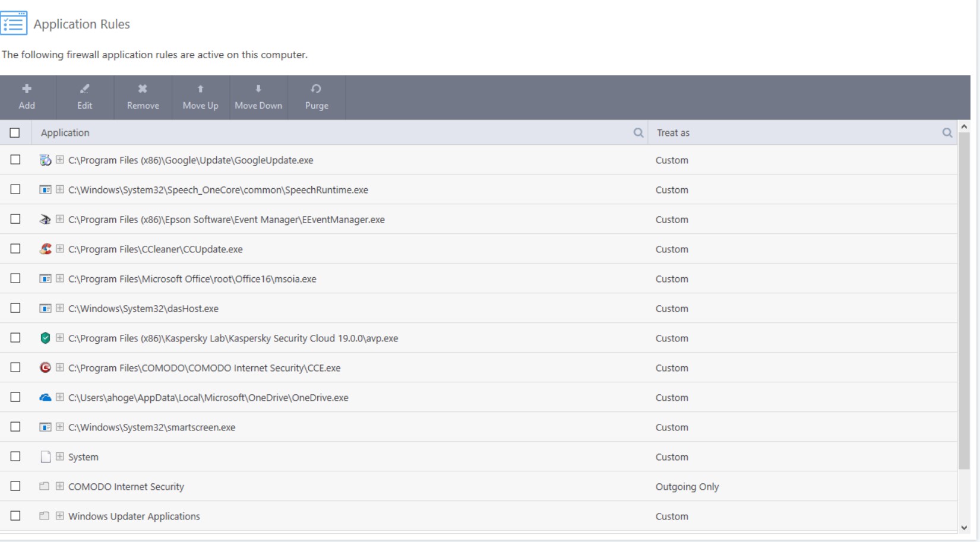Click the Move Up arrow icon
980x542 pixels.
200,89
